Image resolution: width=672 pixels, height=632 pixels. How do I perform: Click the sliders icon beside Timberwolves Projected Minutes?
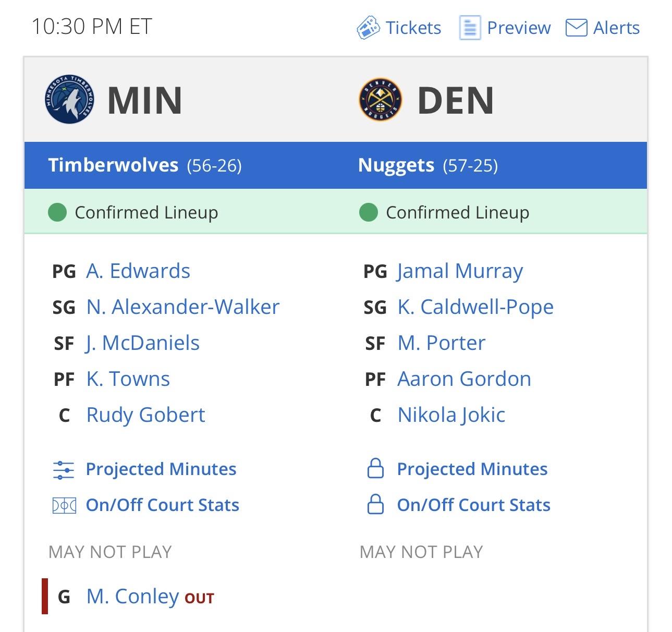point(64,469)
